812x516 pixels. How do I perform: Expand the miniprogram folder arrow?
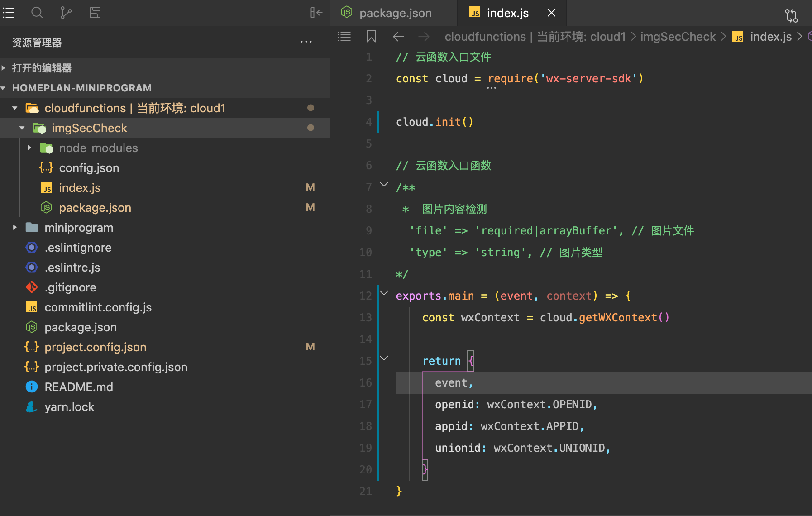tap(15, 228)
